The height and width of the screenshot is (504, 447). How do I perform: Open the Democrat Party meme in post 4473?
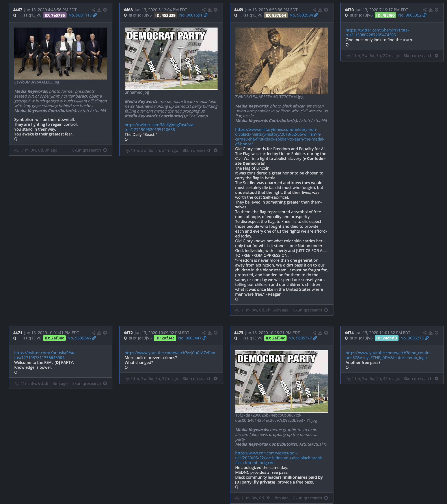[x=281, y=381]
